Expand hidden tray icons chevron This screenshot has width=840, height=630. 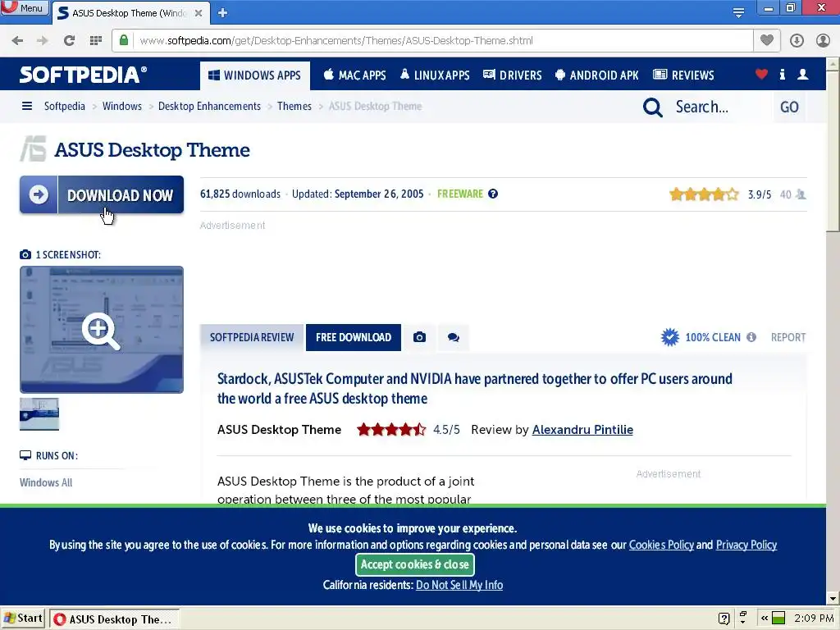[x=765, y=619]
